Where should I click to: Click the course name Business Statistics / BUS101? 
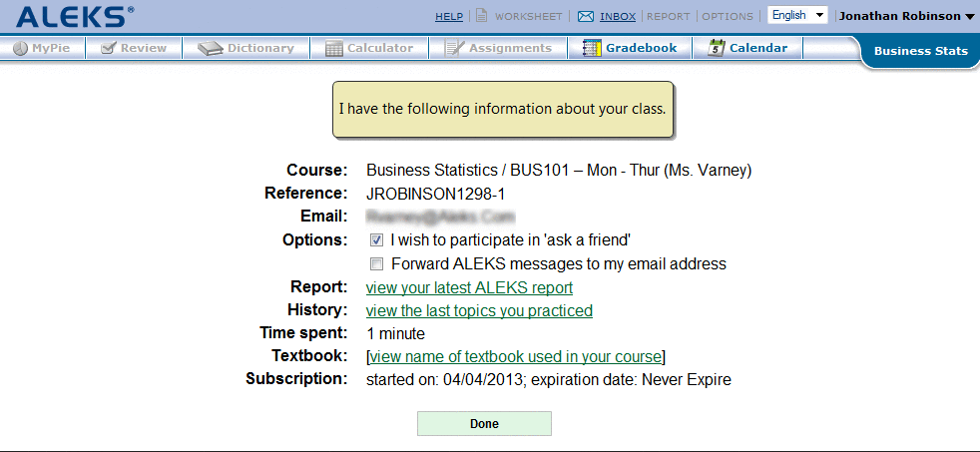tap(559, 170)
